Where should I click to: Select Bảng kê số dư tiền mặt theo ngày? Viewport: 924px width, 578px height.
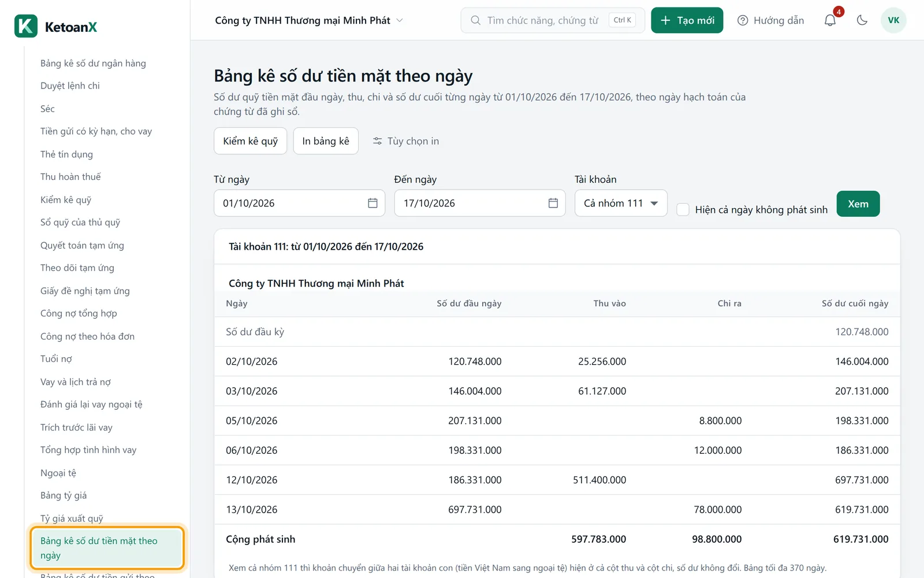point(107,548)
